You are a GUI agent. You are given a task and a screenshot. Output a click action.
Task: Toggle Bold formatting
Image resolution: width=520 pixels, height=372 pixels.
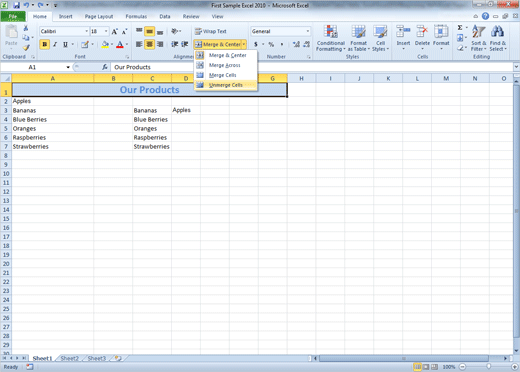pyautogui.click(x=45, y=44)
